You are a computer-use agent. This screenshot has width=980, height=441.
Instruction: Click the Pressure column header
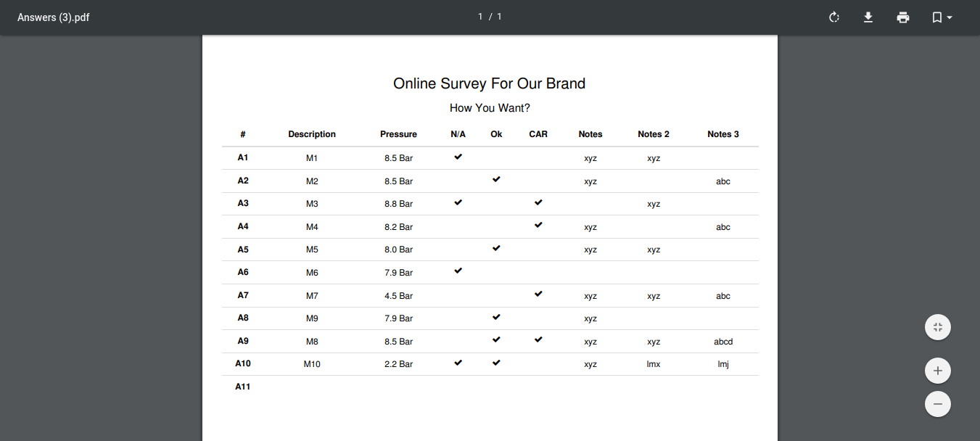coord(398,134)
